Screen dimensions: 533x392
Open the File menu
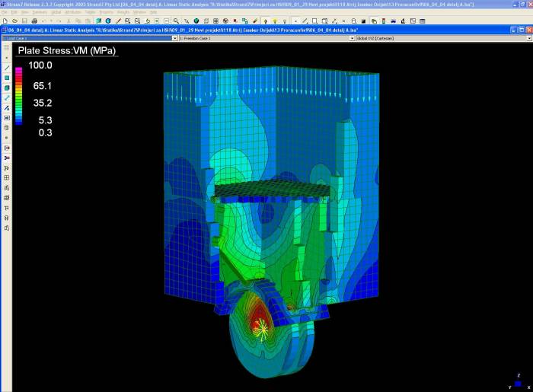point(5,12)
